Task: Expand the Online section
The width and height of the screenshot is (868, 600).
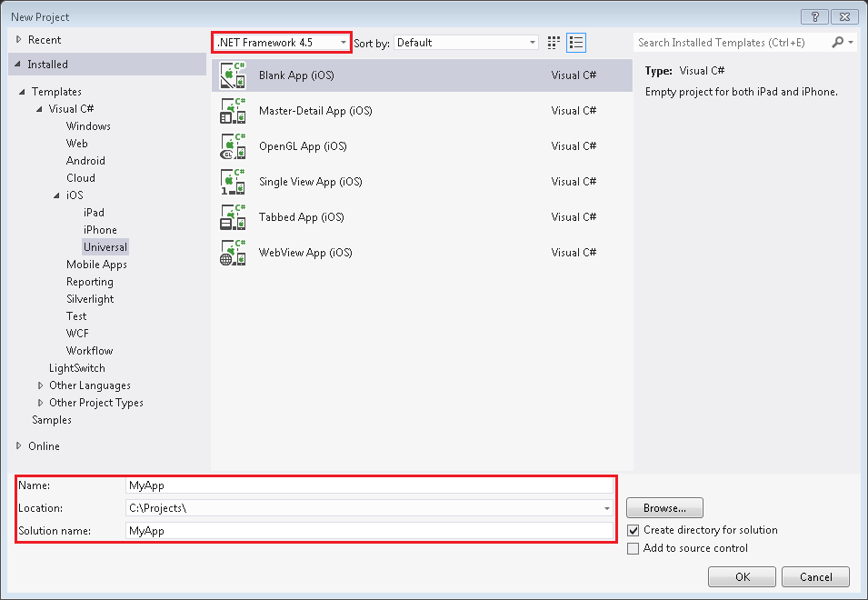Action: click(19, 445)
